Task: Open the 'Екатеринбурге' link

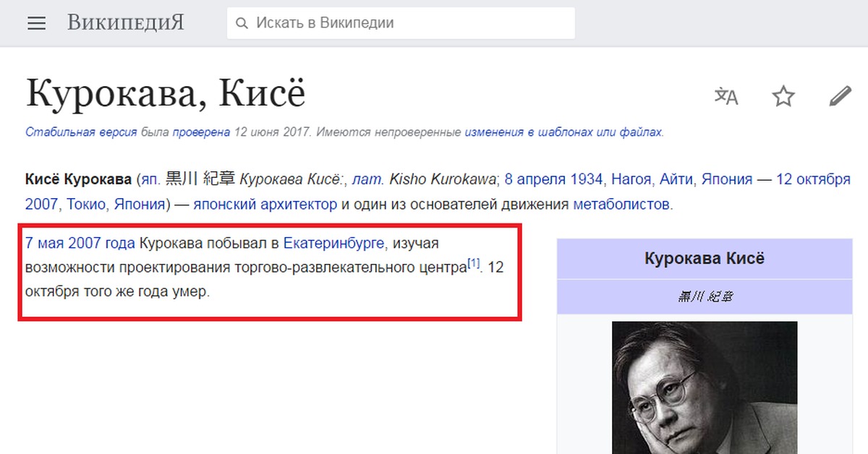Action: click(x=333, y=242)
